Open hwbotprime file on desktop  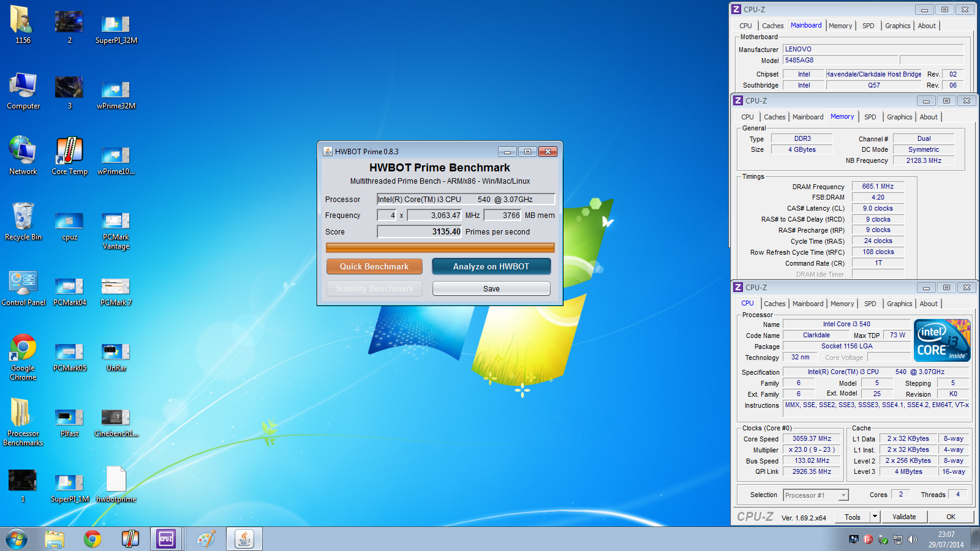(x=116, y=484)
